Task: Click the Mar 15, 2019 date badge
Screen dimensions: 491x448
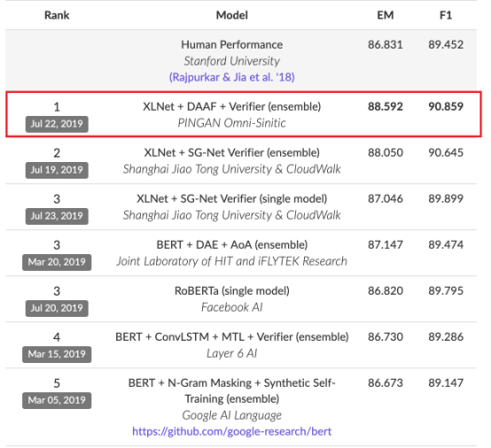Action: click(x=57, y=354)
